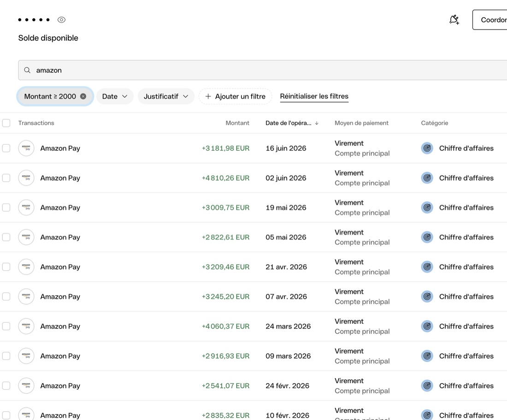Viewport: 507px width, 420px height.
Task: Click the search field containing amazon
Action: [263, 70]
